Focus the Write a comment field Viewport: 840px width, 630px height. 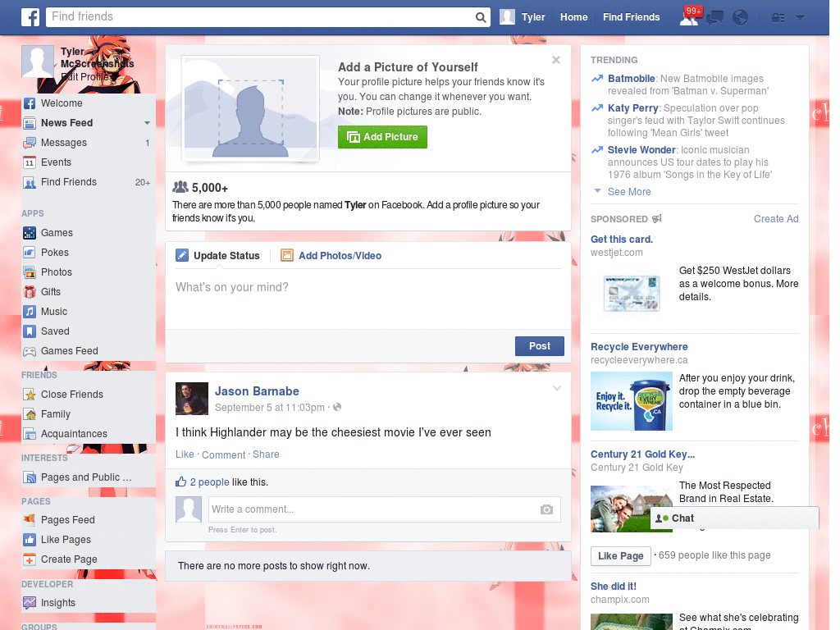coord(384,509)
